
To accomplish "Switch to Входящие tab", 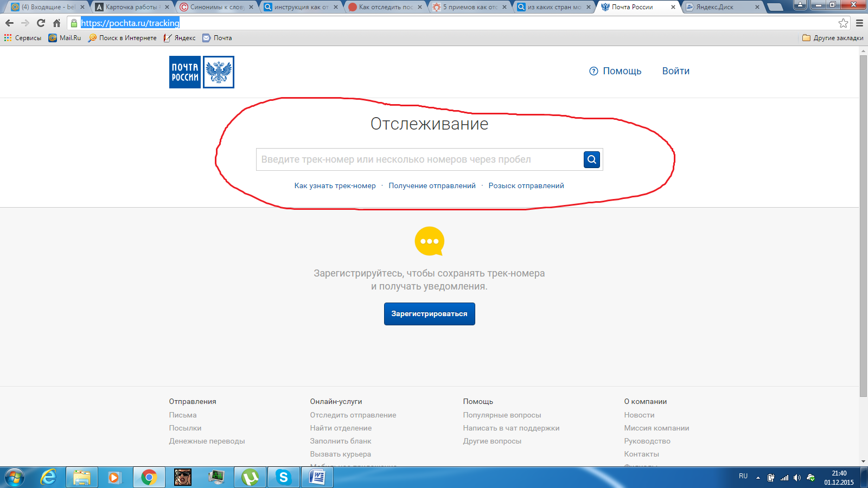I will (48, 7).
